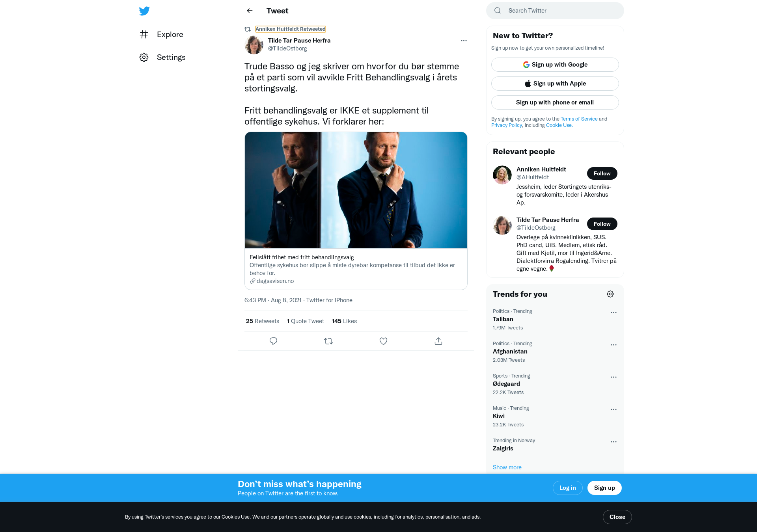Click the Twitter bird logo
The width and height of the screenshot is (757, 532).
[144, 11]
